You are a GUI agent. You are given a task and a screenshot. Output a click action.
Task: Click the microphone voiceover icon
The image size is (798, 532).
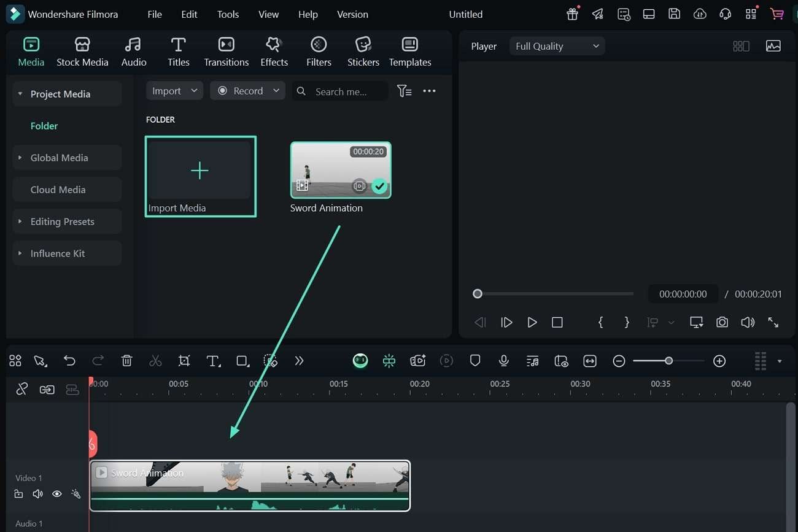tap(504, 361)
